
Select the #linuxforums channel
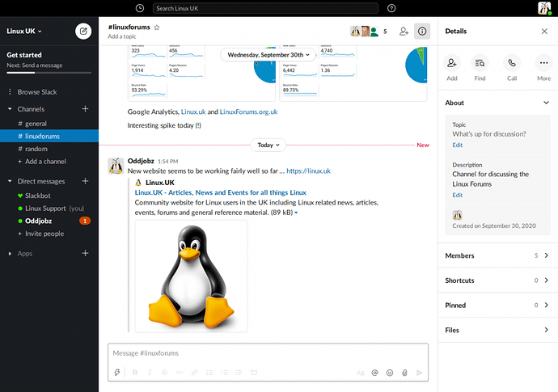(x=49, y=137)
